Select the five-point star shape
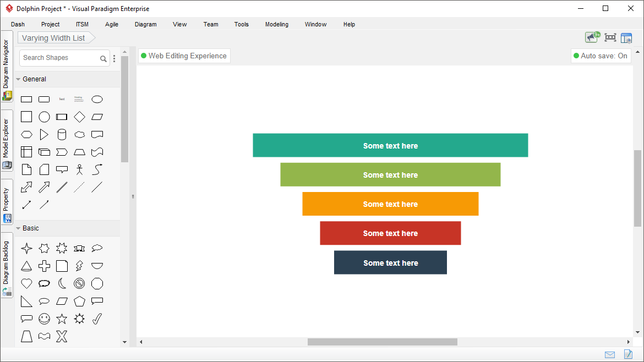The width and height of the screenshot is (644, 362). 62,319
